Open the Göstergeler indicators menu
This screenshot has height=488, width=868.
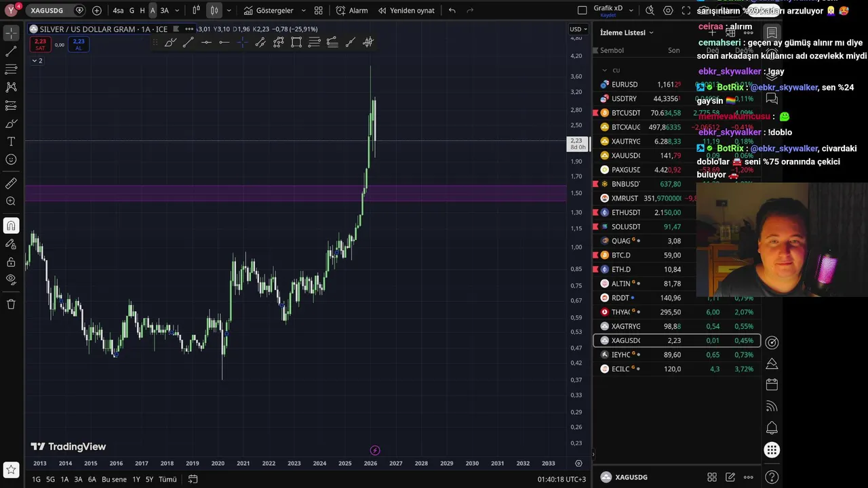269,10
